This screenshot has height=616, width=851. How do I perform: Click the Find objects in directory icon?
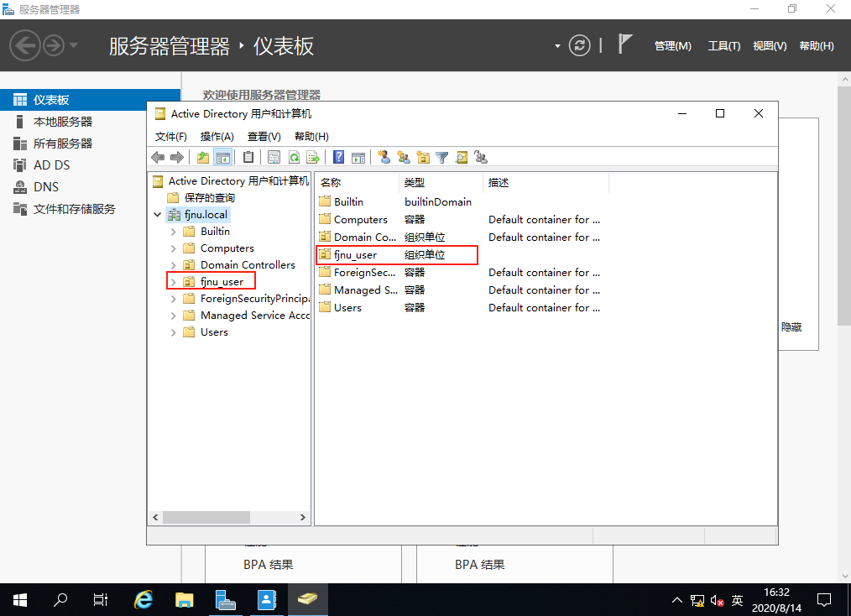point(462,158)
